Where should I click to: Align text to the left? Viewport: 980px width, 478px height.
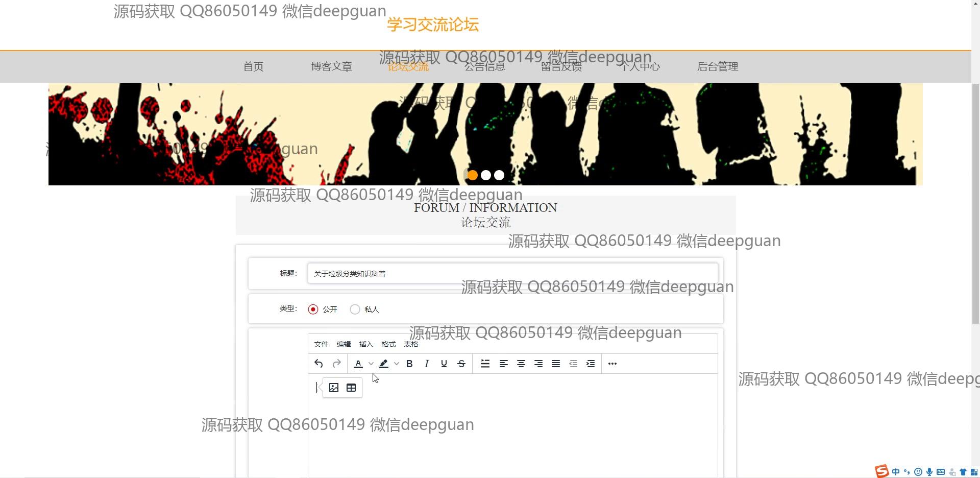pos(503,364)
